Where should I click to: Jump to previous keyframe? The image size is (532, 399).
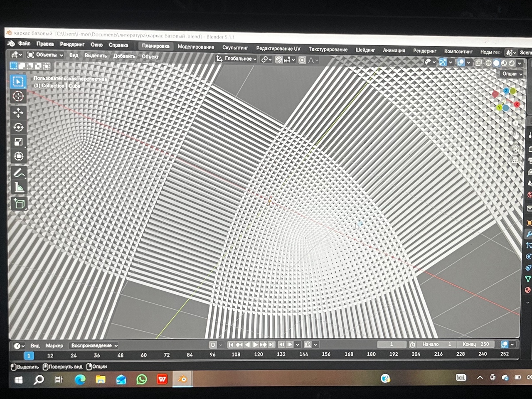[x=239, y=345]
